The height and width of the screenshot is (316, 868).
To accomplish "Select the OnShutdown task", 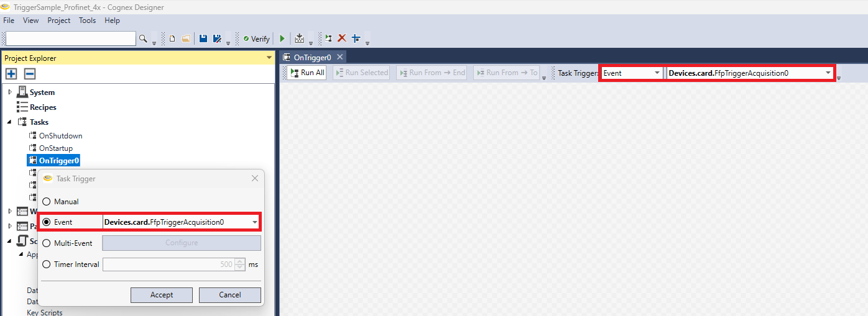I will pos(60,136).
